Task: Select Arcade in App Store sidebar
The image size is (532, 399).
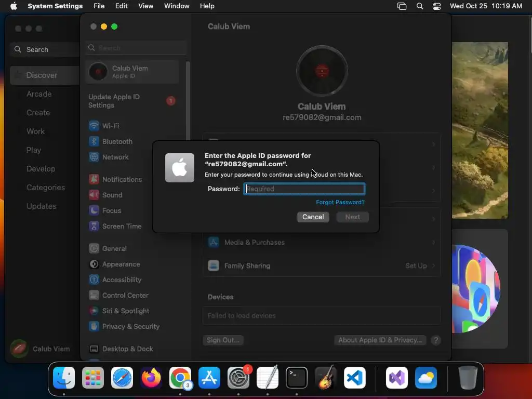Action: [45, 94]
